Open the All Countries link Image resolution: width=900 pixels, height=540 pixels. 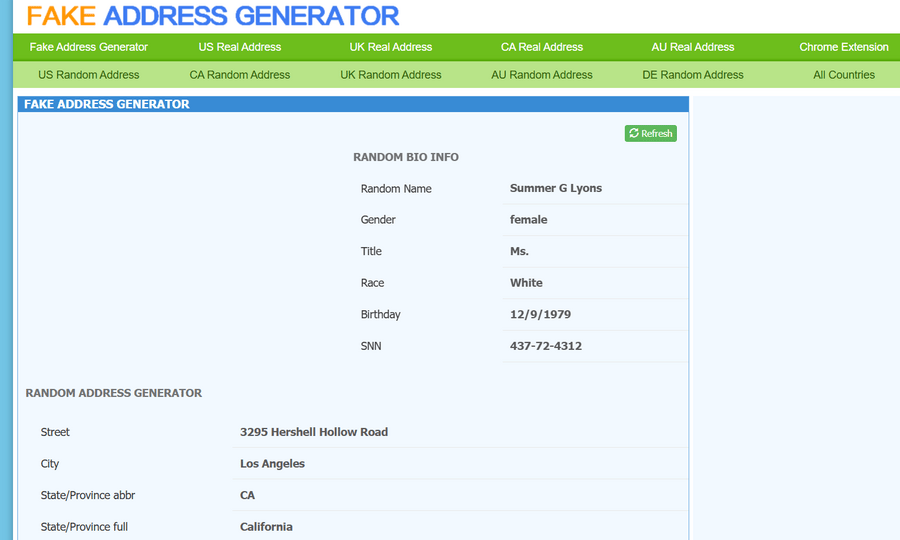843,75
